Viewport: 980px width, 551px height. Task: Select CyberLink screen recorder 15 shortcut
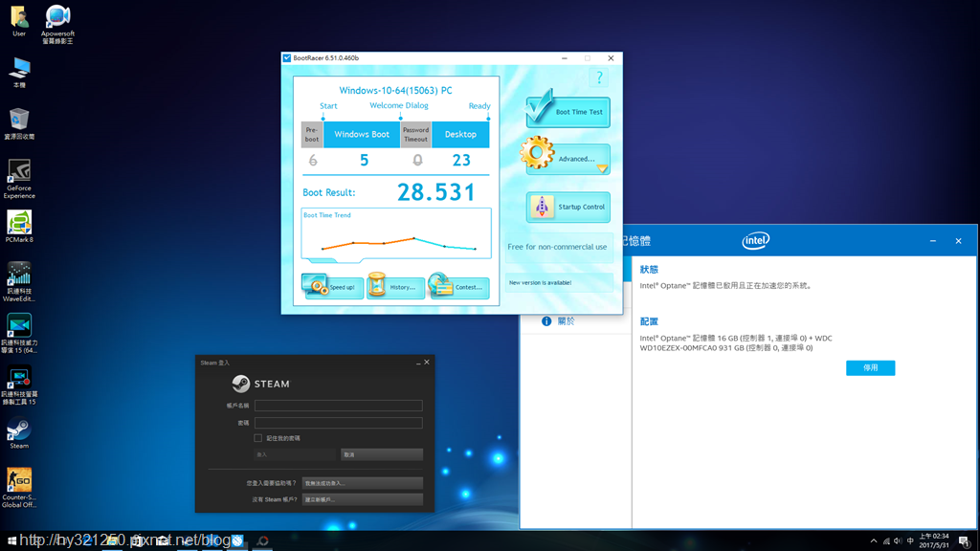(19, 385)
